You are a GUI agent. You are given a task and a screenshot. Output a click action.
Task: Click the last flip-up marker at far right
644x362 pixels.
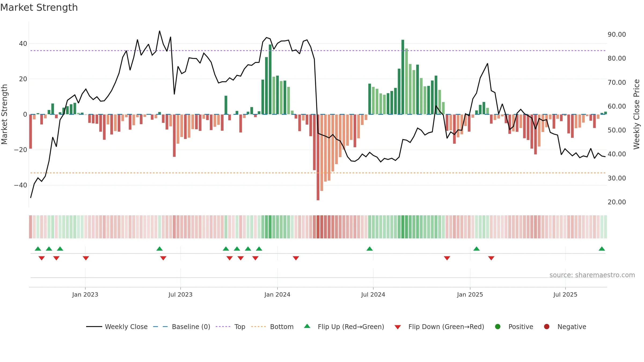(x=602, y=249)
